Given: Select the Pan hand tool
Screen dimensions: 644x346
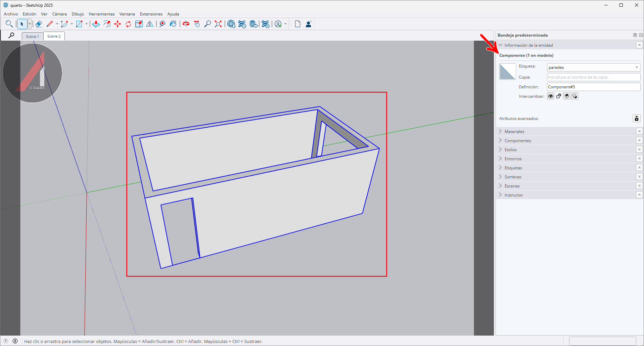Looking at the screenshot, I should coord(197,24).
